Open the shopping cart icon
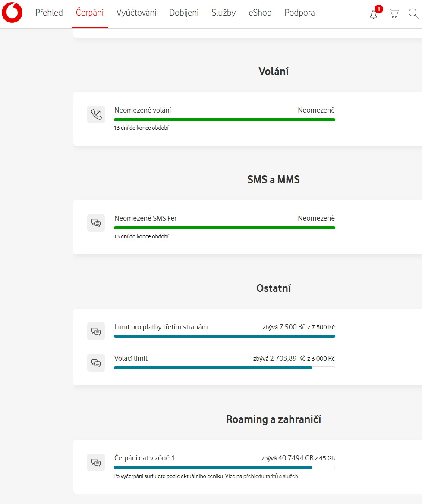Image resolution: width=422 pixels, height=504 pixels. click(x=394, y=14)
